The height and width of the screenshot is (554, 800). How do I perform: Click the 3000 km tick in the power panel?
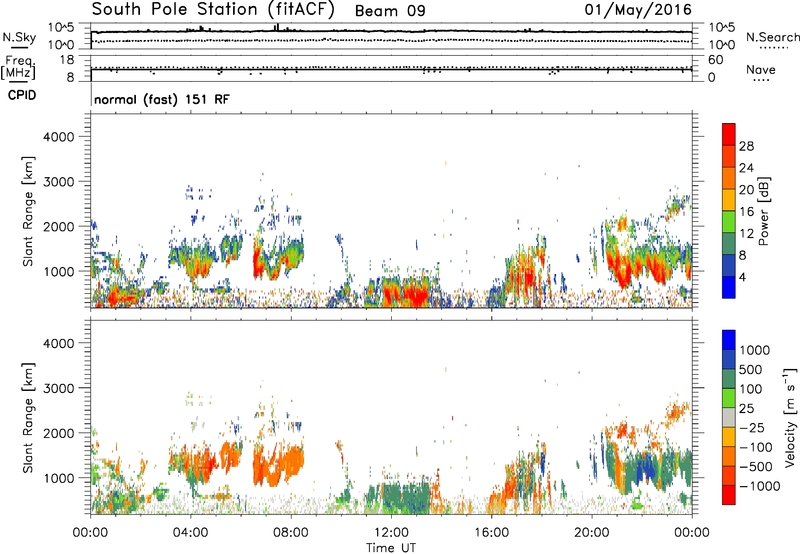point(59,182)
